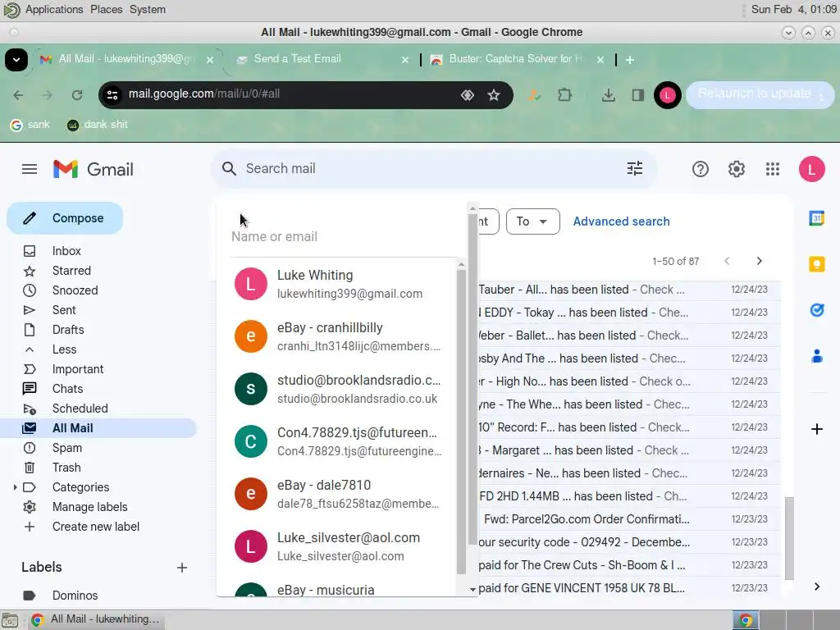View site information icon in address bar
The image size is (840, 630).
[112, 95]
